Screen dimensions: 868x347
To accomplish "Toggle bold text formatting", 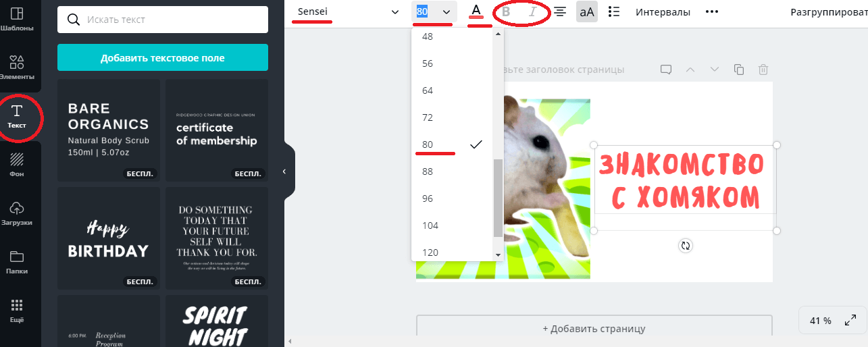I will coord(506,11).
